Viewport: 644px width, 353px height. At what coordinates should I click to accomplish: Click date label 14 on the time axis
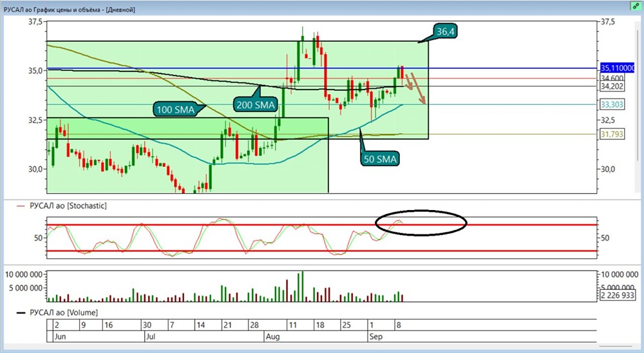(x=200, y=325)
